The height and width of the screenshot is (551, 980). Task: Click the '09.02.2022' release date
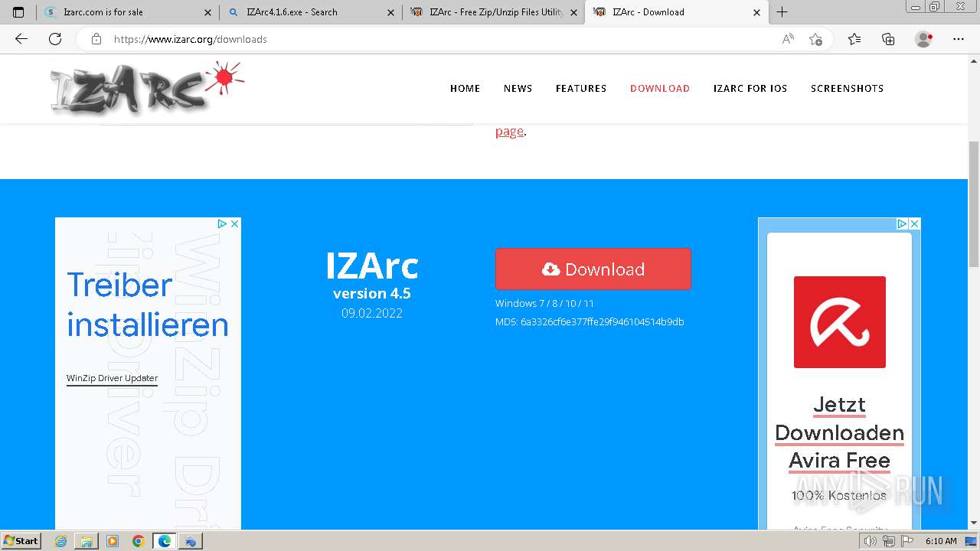click(372, 313)
